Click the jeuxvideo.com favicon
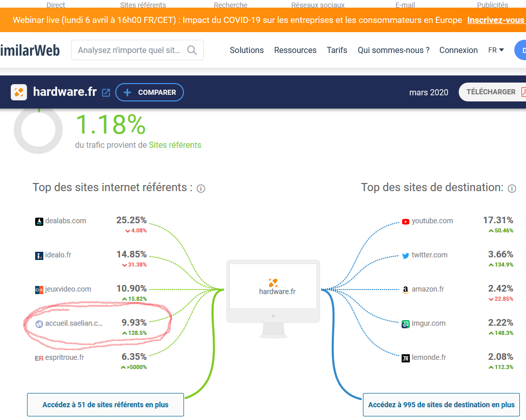 tap(39, 290)
